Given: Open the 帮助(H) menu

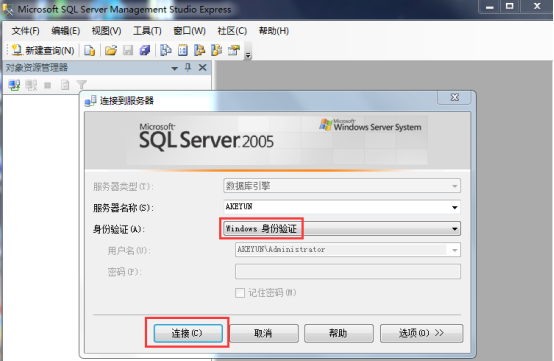Looking at the screenshot, I should click(x=274, y=31).
